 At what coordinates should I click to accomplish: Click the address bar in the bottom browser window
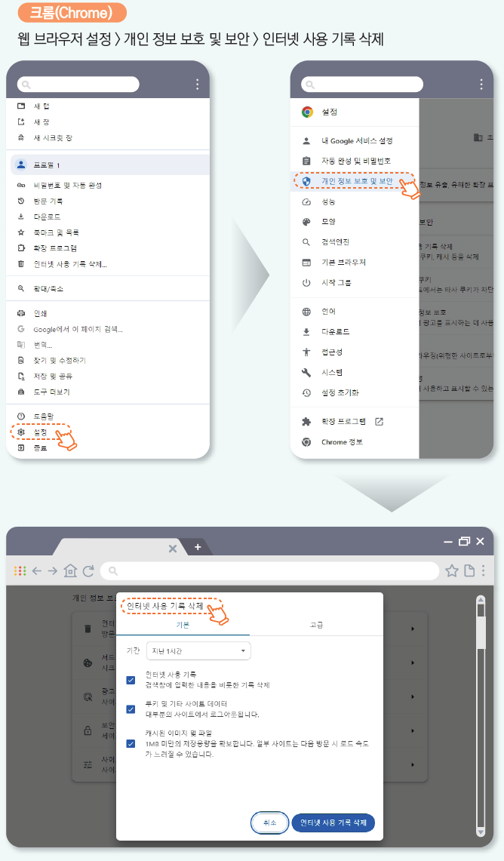[x=269, y=571]
